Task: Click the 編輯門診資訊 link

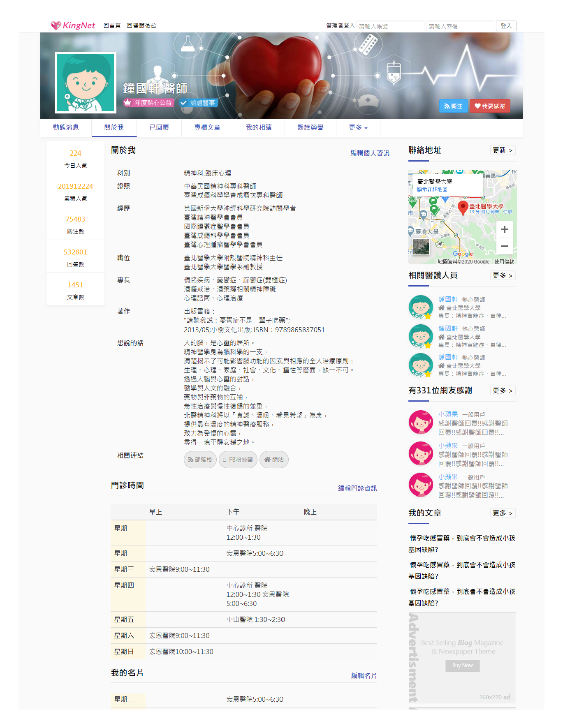Action: pyautogui.click(x=357, y=488)
